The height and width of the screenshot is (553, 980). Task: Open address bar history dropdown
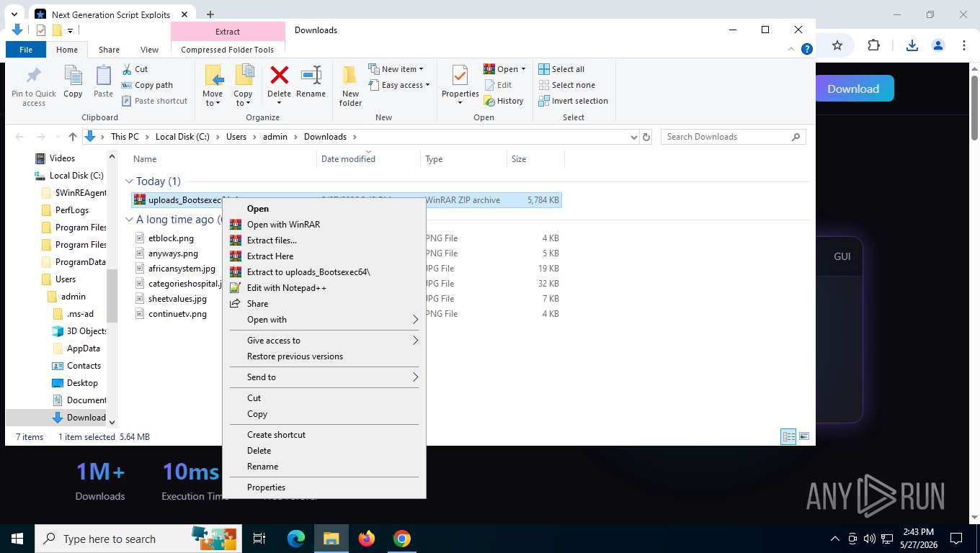click(x=633, y=137)
